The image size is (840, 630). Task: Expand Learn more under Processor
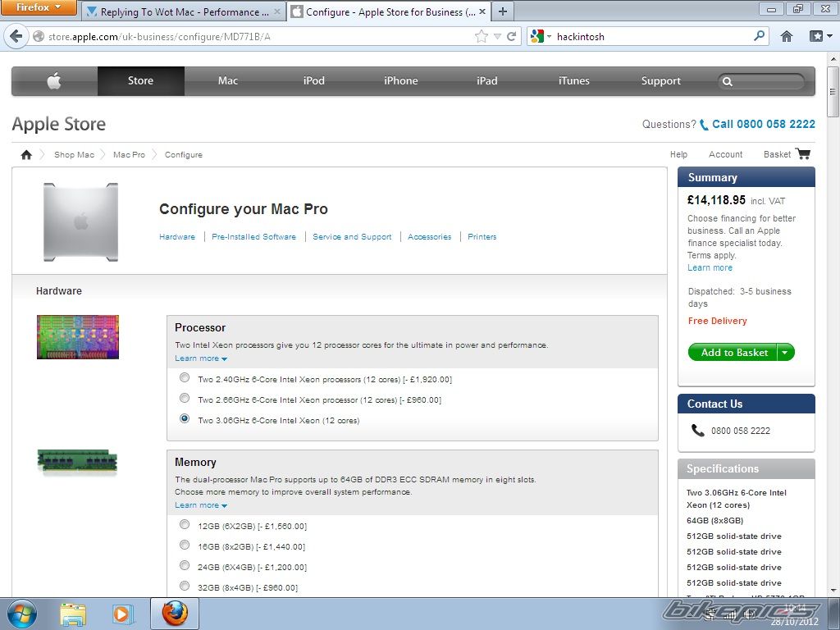tap(201, 358)
